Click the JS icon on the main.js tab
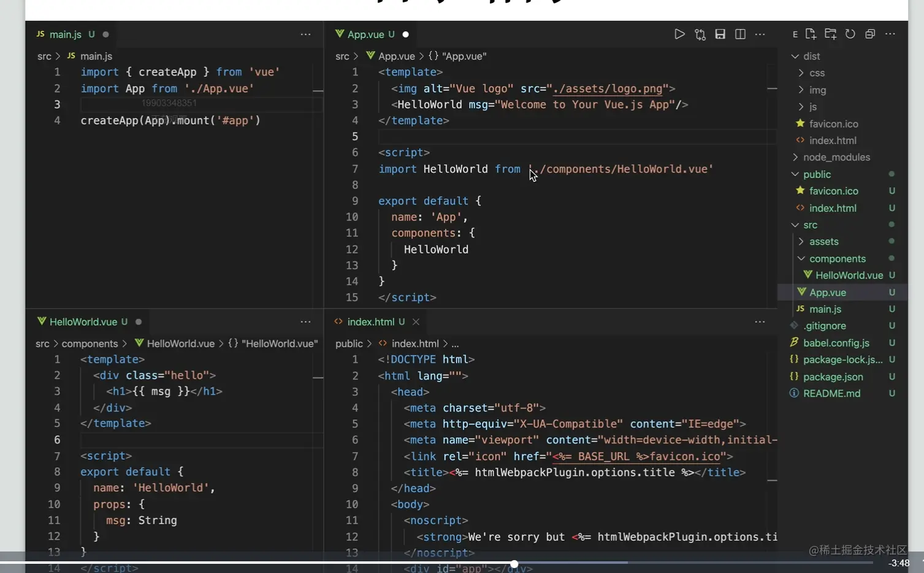Screen dimensions: 924x573 (40, 34)
